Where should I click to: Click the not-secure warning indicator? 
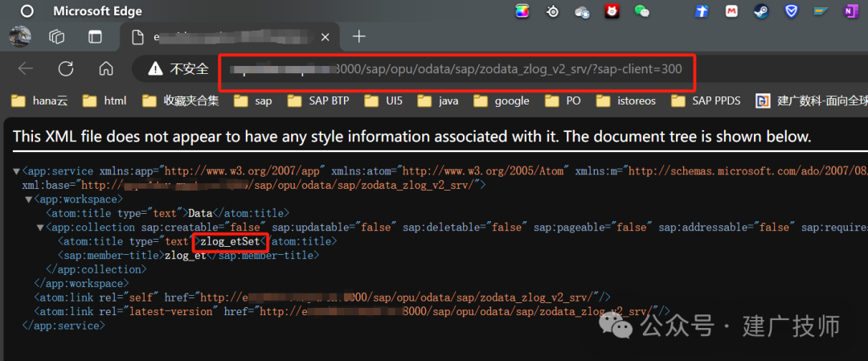click(x=178, y=68)
